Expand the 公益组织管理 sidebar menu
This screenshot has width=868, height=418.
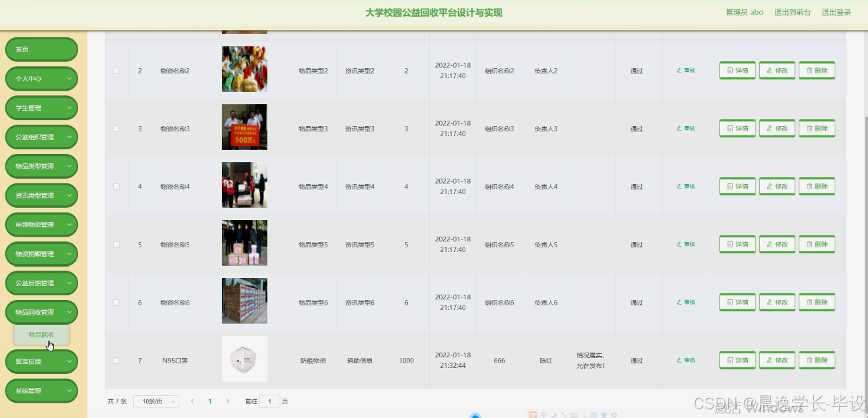pyautogui.click(x=41, y=137)
